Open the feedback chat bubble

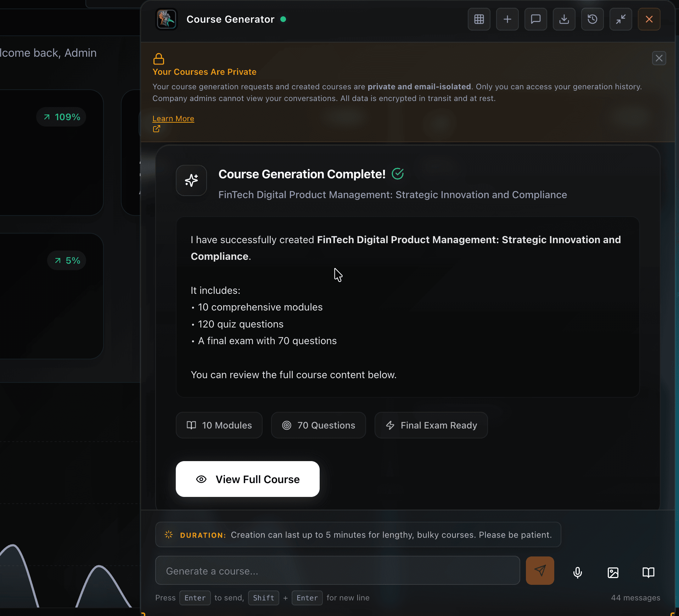(x=535, y=19)
